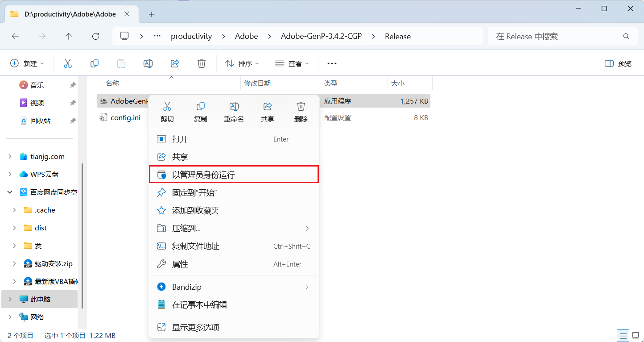Unpin 视频 from quick access
The image size is (644, 342).
73,103
